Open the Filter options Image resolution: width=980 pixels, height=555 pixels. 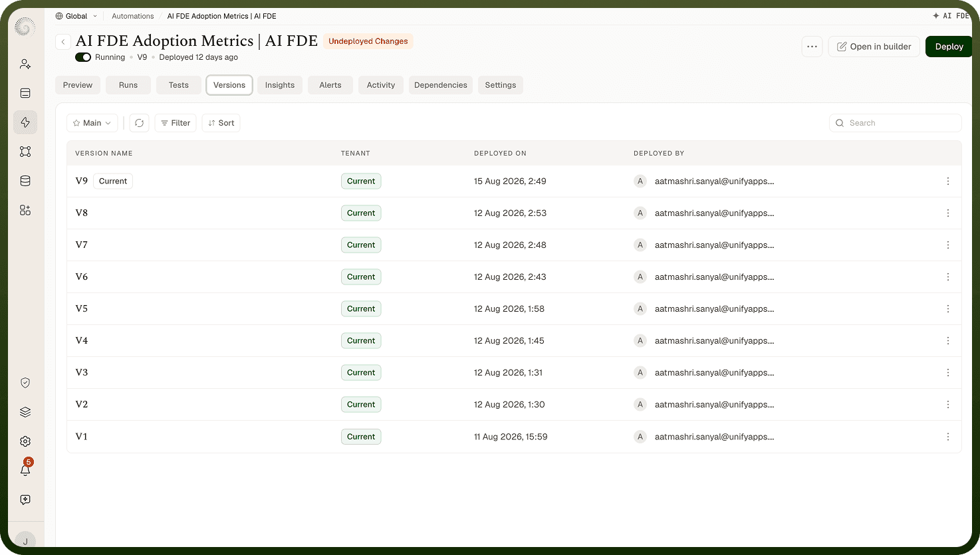click(176, 123)
